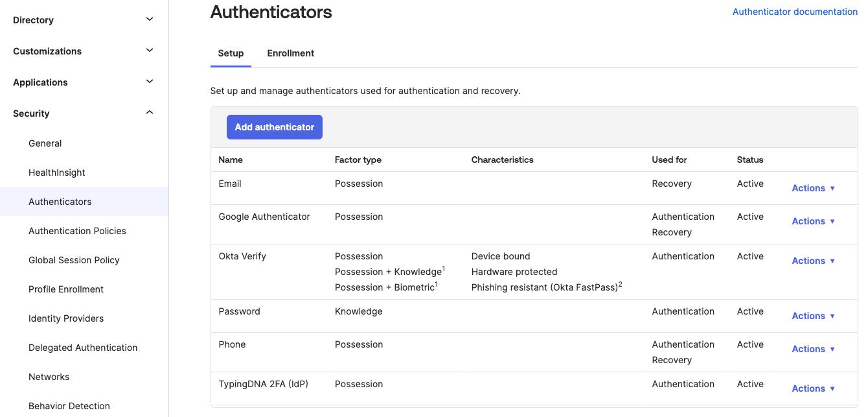The height and width of the screenshot is (417, 868).
Task: Go to Identity Providers
Action: pyautogui.click(x=66, y=318)
